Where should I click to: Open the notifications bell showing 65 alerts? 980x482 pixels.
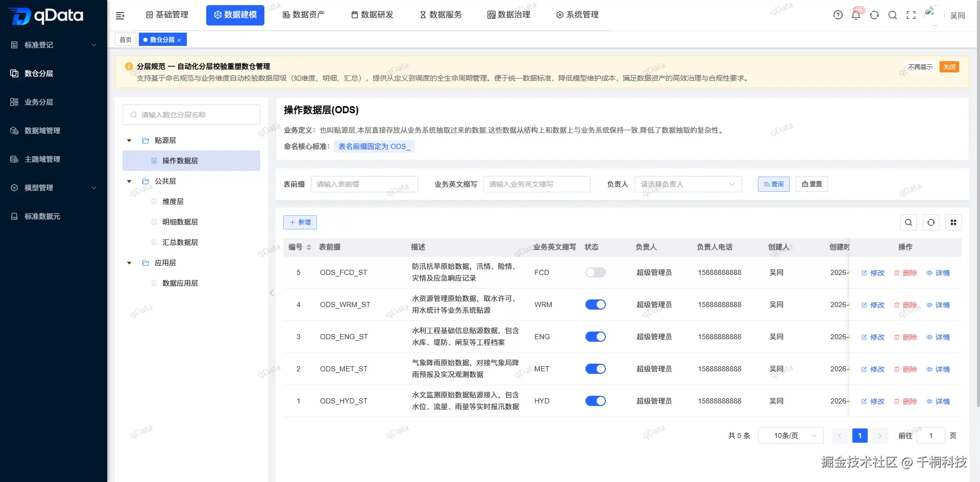coord(856,15)
